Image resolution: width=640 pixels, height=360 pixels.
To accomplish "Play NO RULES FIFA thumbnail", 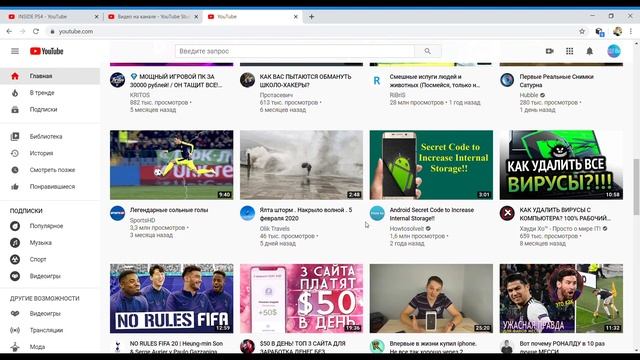I will (x=171, y=298).
